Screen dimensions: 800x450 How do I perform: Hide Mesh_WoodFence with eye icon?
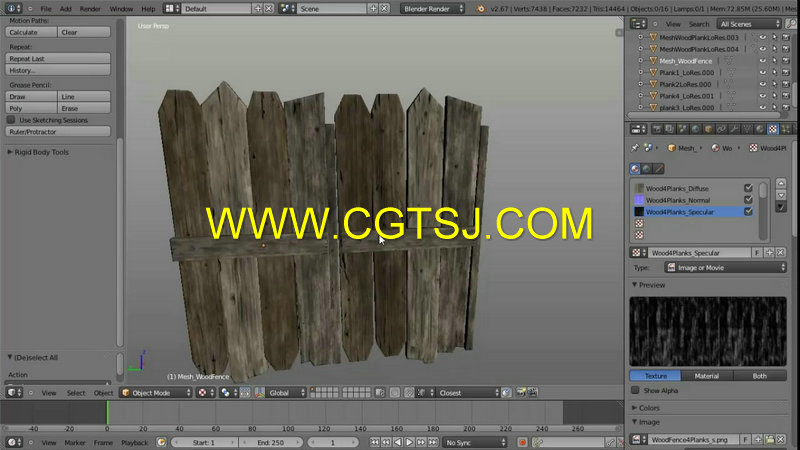(x=763, y=61)
